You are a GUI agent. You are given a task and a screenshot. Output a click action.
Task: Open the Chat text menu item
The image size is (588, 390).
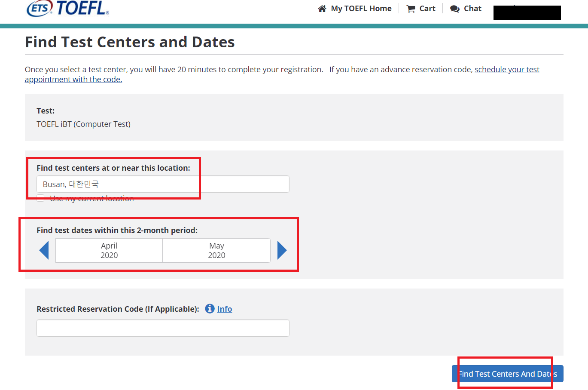(x=472, y=9)
